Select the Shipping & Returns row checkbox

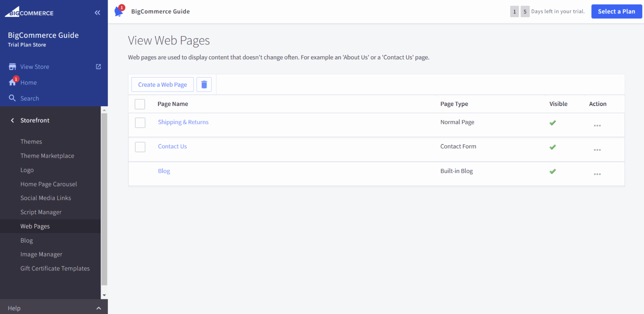140,122
